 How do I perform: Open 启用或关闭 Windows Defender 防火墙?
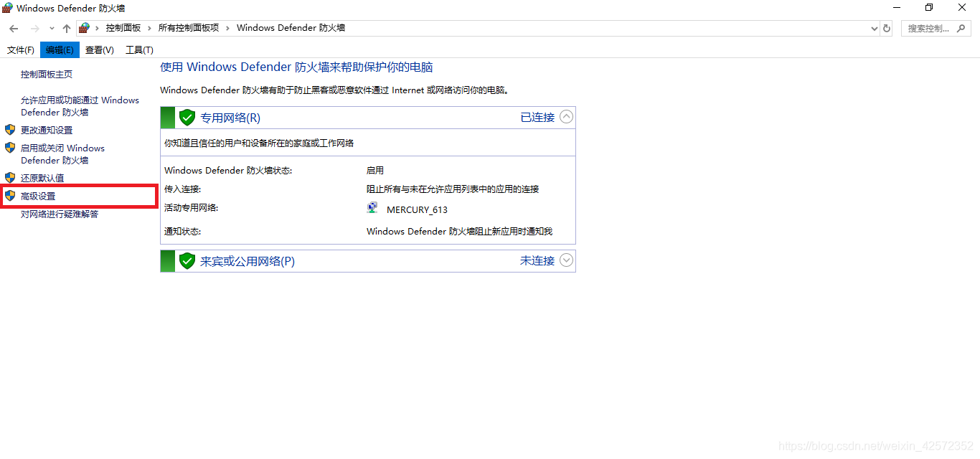coord(62,154)
